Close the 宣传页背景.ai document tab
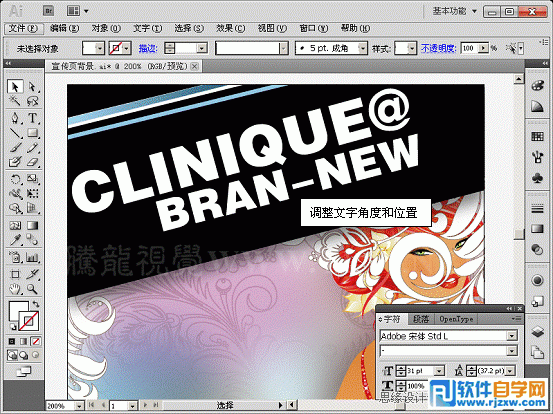Image resolution: width=553 pixels, height=414 pixels. click(194, 66)
